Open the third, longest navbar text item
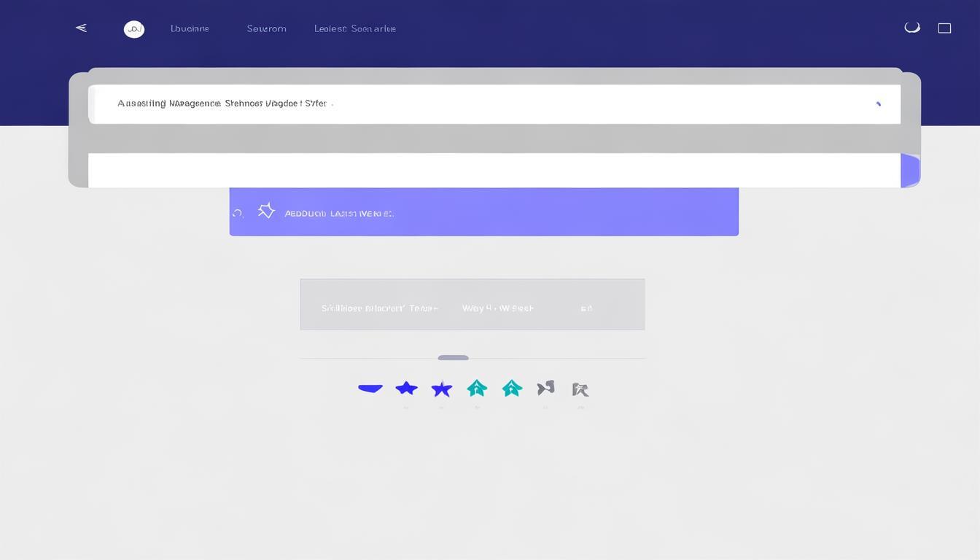 point(355,29)
